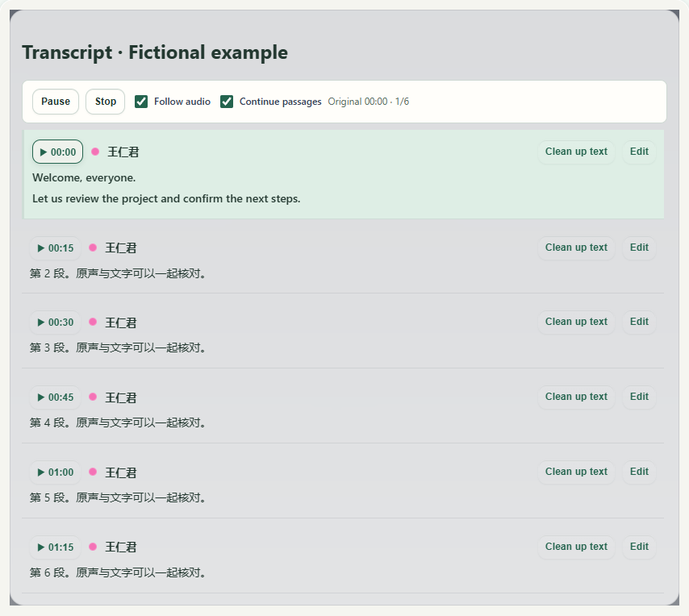Play passage starting at 00:30

click(x=56, y=323)
